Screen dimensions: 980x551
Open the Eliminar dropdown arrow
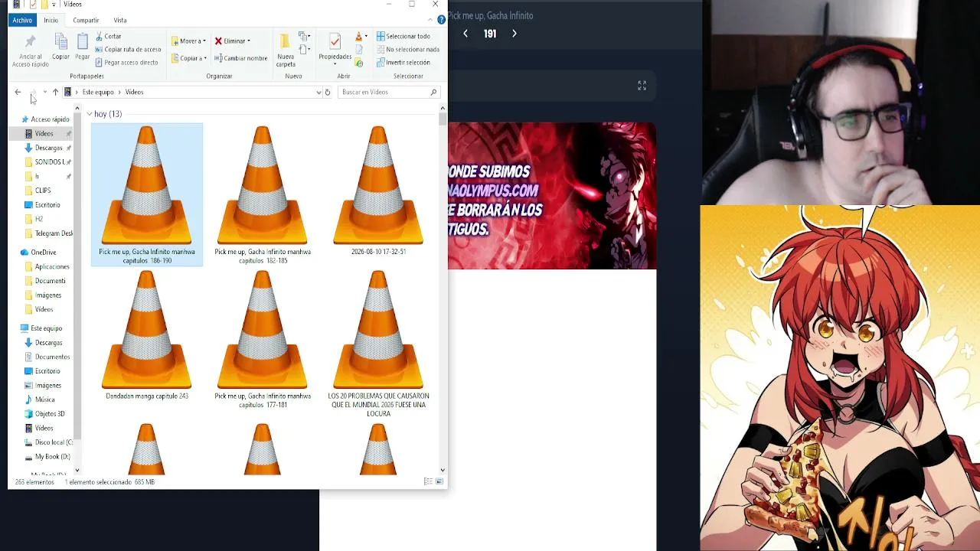[249, 41]
